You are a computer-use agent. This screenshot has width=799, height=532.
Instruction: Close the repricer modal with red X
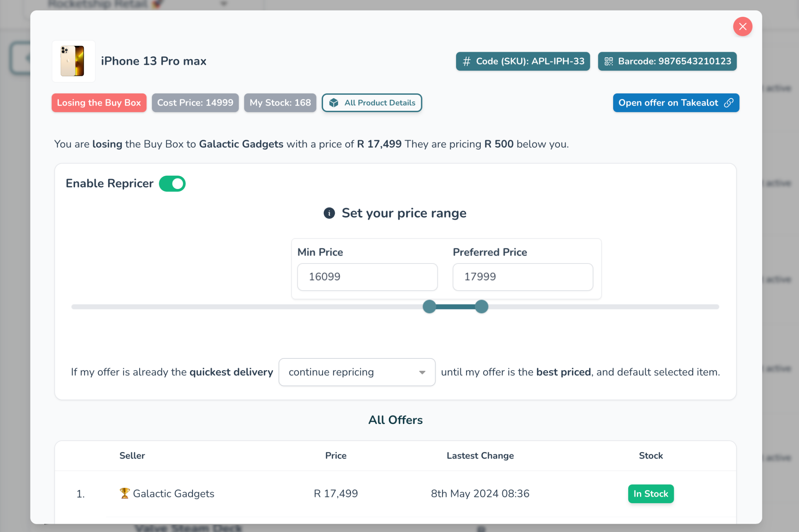(742, 26)
